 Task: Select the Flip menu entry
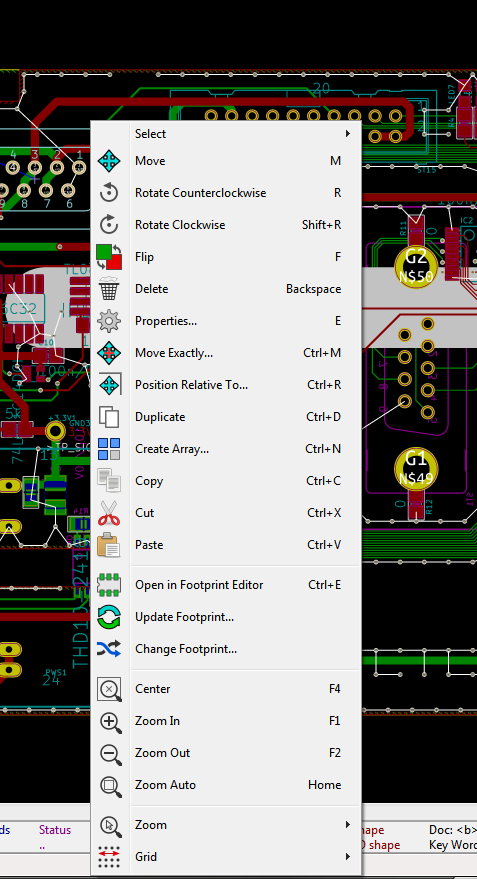[x=226, y=257]
